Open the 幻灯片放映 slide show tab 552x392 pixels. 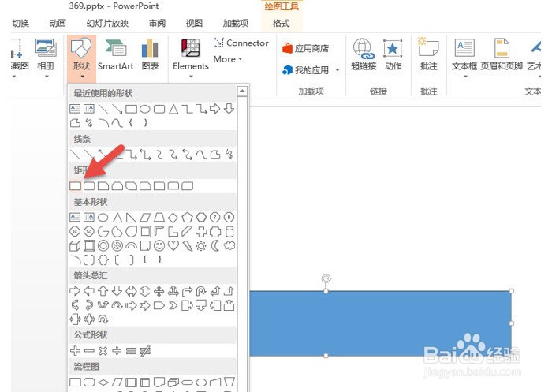click(x=107, y=23)
